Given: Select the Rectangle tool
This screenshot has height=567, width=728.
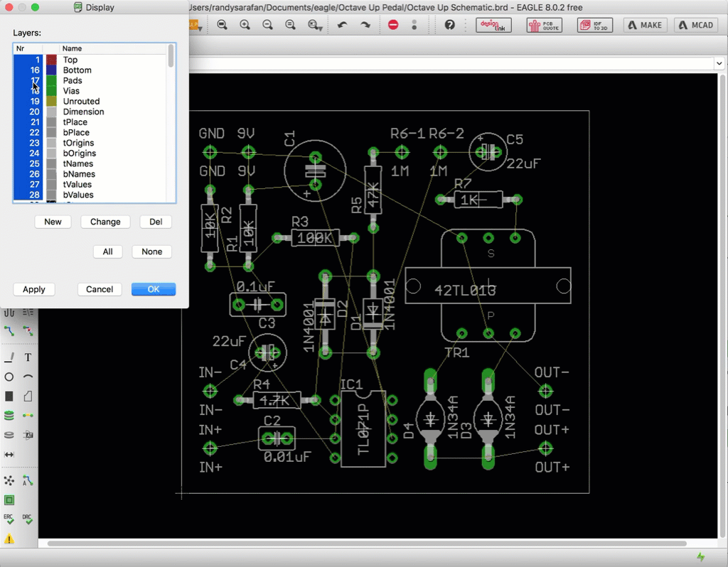Looking at the screenshot, I should [9, 396].
